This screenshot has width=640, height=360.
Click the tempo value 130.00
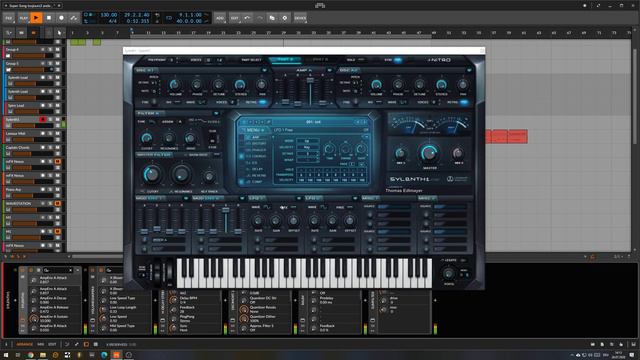pos(109,15)
